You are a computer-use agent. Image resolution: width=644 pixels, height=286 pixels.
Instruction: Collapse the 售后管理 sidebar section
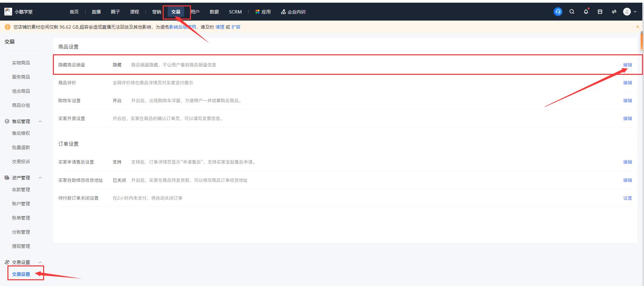(x=40, y=121)
